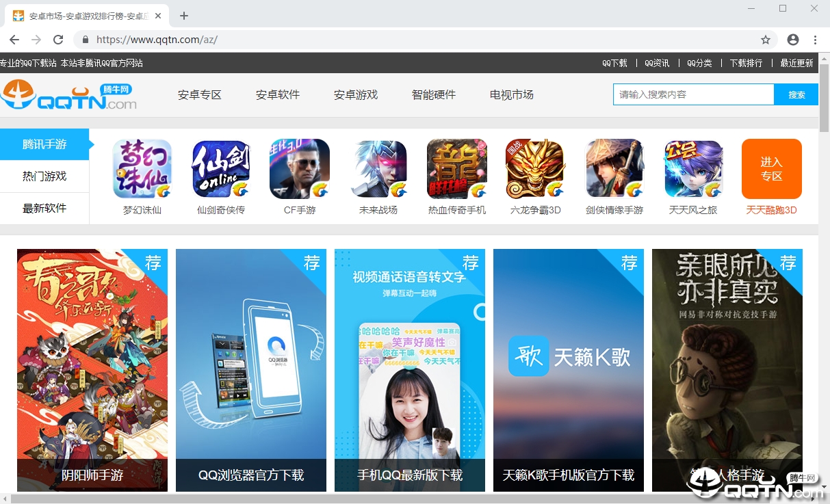Click the 梦幻诛仙 game name label
830x504 pixels.
142,210
